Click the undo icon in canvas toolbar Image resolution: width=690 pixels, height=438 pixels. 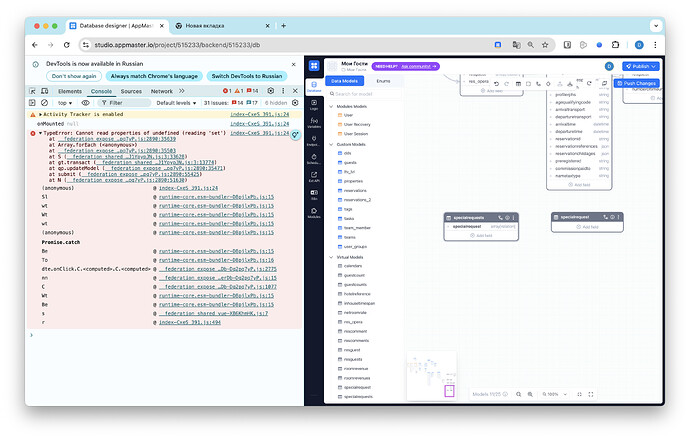[496, 84]
